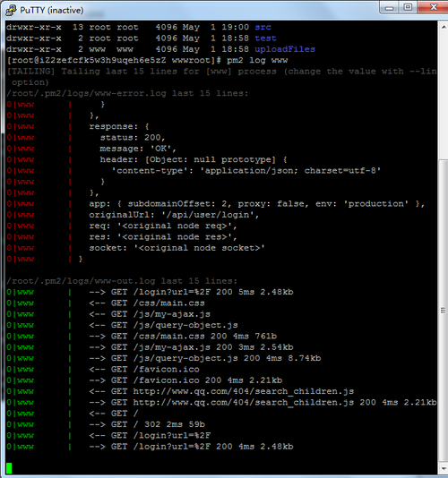The image size is (448, 478).
Task: Click the 'header: [Object: null prototype]' line
Action: (x=194, y=159)
